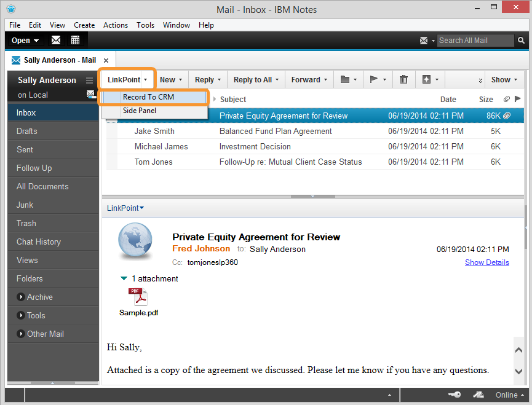Open Sent folder
This screenshot has height=405, width=532.
(54, 149)
